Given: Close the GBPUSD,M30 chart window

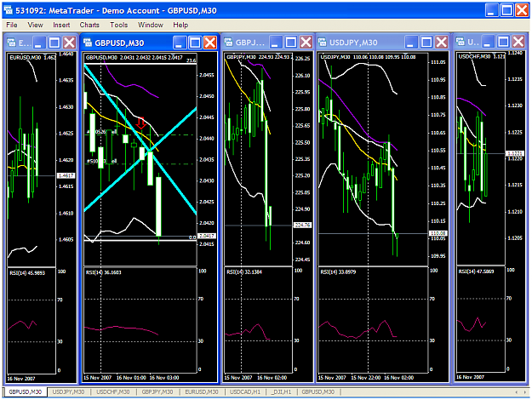Looking at the screenshot, I should click(x=210, y=43).
